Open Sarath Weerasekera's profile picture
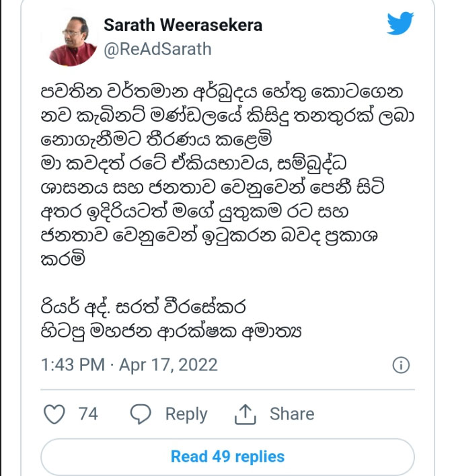The height and width of the screenshot is (476, 454). 71,38
